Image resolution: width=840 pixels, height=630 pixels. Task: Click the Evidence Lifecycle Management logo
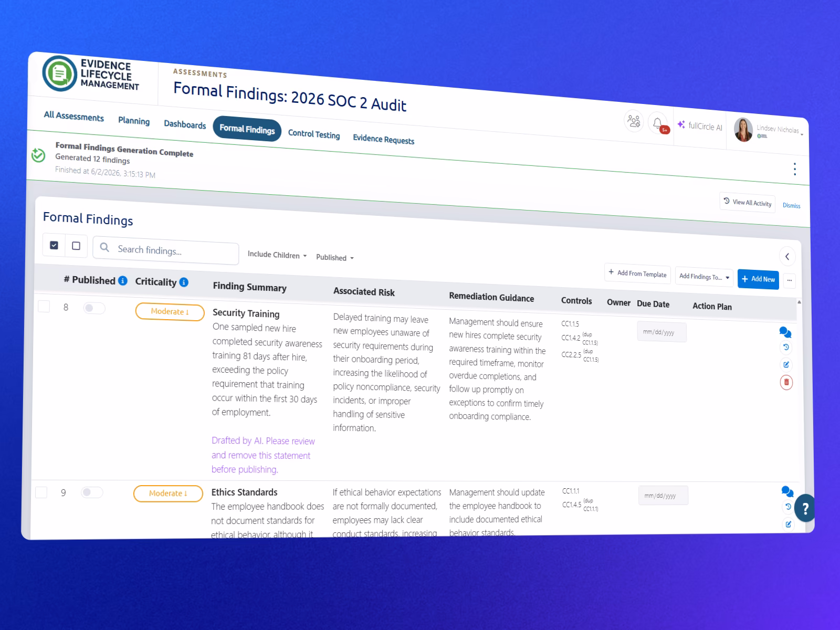tap(91, 75)
